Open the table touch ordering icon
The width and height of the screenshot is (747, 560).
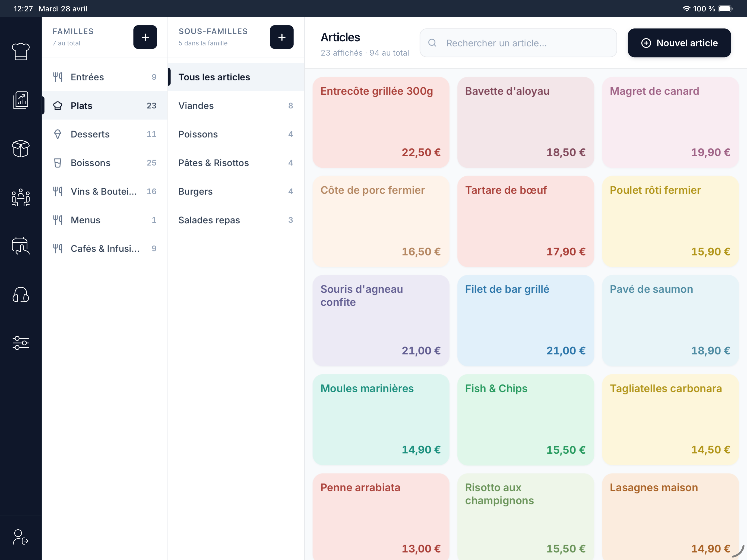(21, 246)
